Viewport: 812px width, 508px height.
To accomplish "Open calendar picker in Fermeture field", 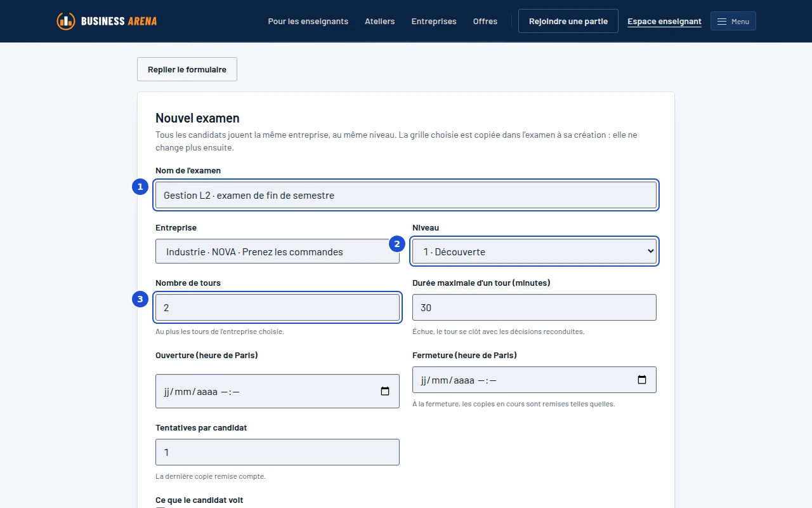I will click(x=642, y=380).
